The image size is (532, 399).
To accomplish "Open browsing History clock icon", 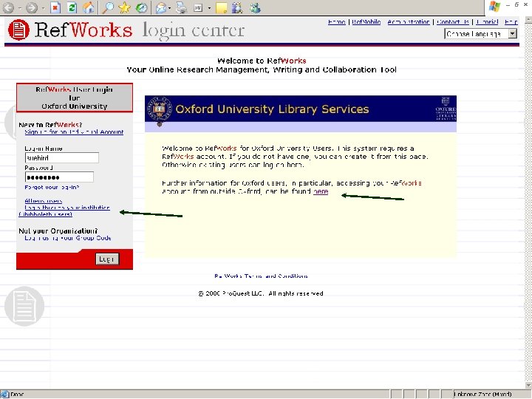I will point(141,7).
